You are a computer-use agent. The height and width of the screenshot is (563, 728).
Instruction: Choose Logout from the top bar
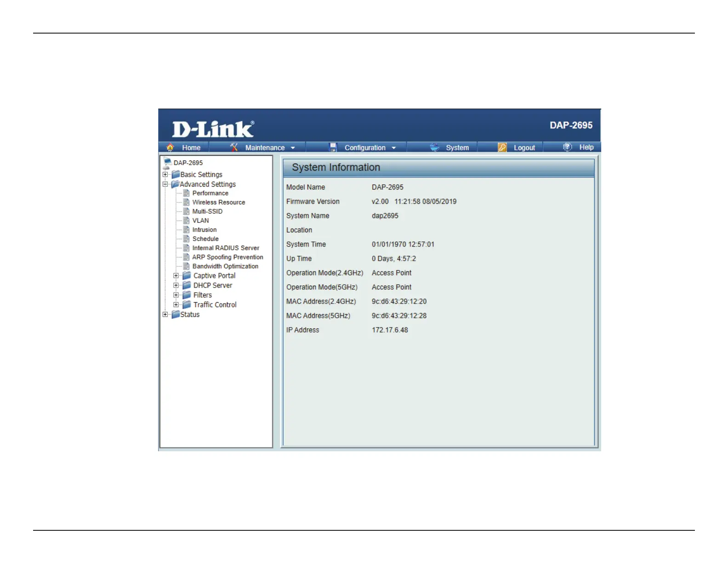[x=524, y=148]
